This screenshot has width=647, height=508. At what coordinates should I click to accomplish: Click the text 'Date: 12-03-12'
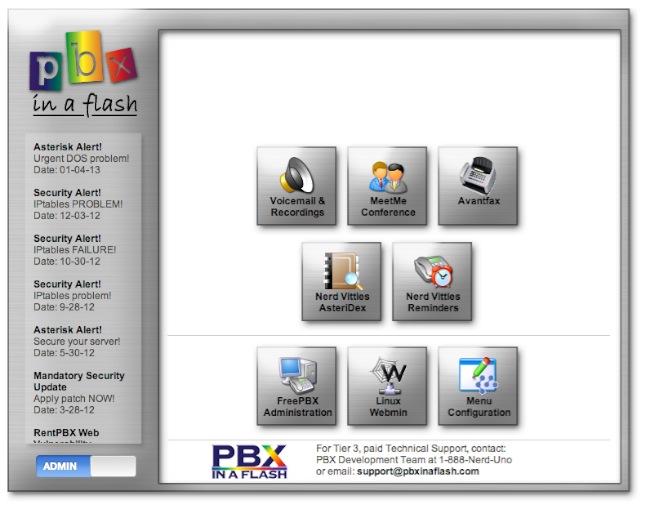pyautogui.click(x=67, y=216)
